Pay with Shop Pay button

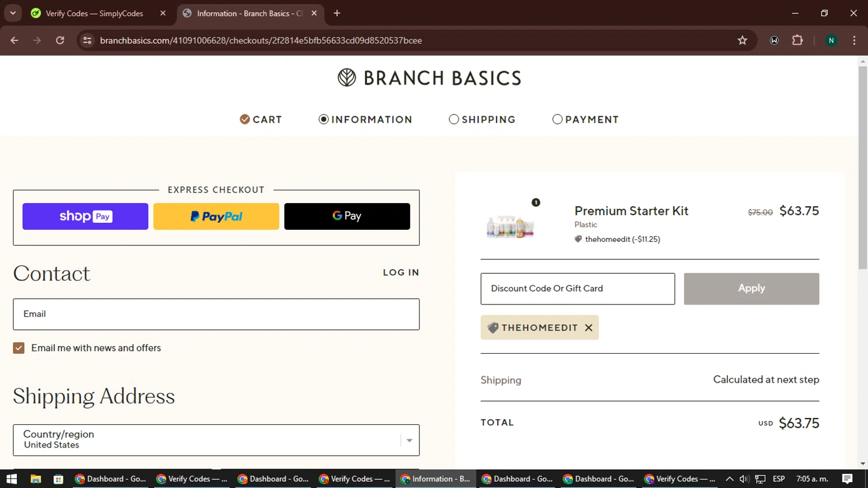85,217
